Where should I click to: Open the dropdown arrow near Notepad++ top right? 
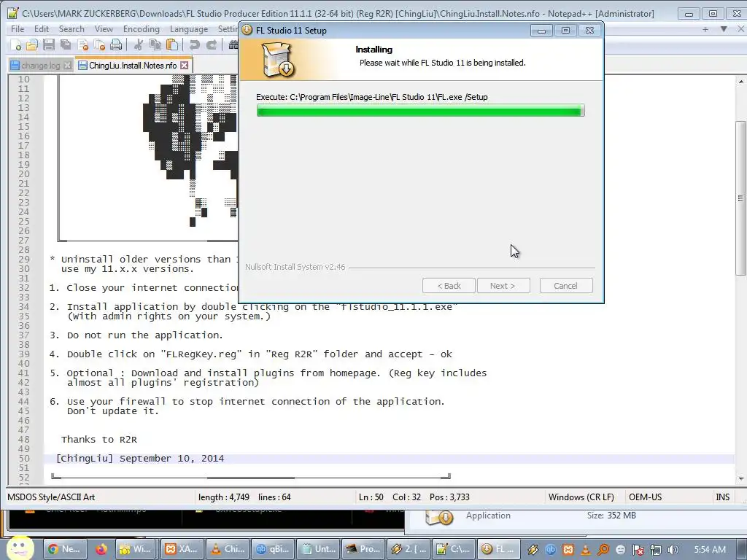click(x=724, y=29)
